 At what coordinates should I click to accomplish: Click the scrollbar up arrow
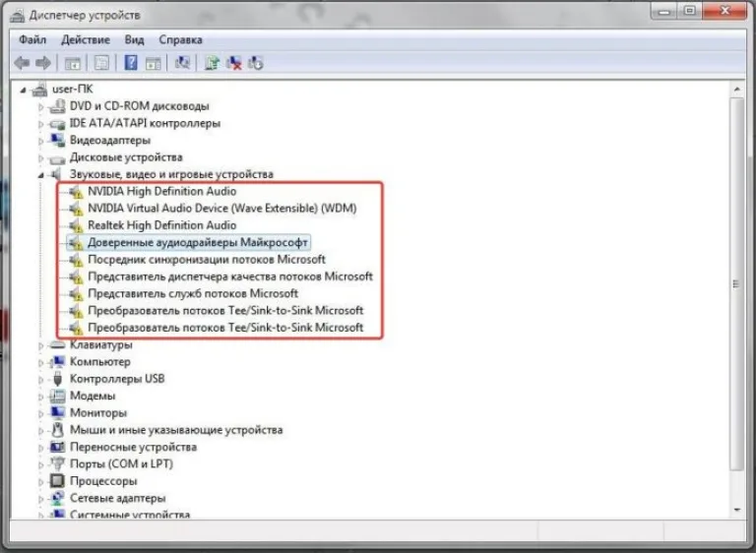click(736, 90)
